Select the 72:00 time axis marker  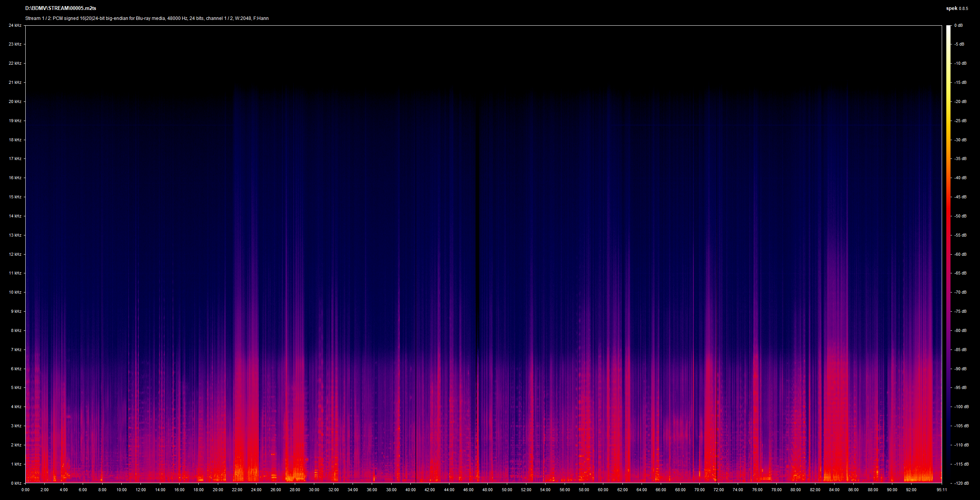click(719, 490)
